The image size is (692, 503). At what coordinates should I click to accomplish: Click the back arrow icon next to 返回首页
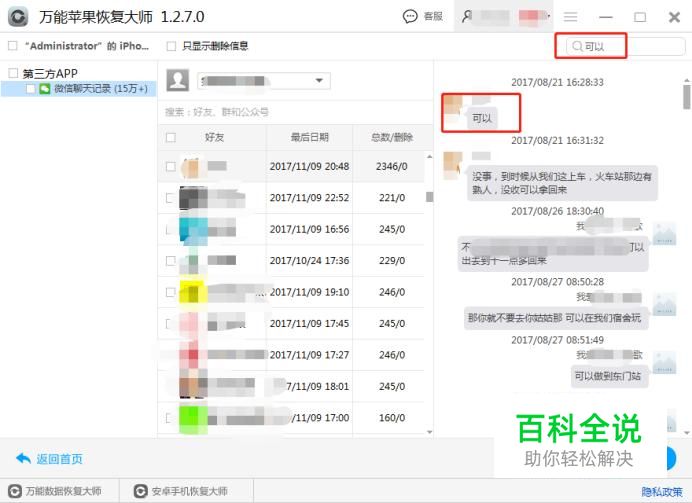23,458
